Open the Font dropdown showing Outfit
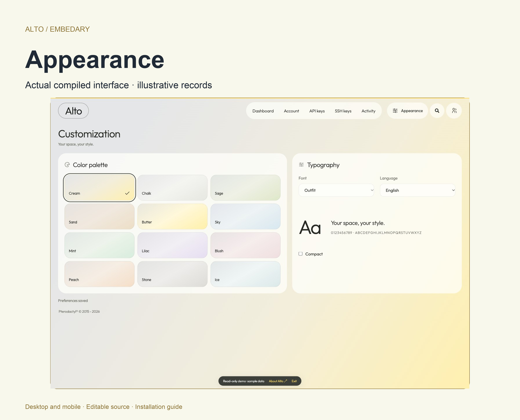The width and height of the screenshot is (520, 420). pyautogui.click(x=336, y=190)
